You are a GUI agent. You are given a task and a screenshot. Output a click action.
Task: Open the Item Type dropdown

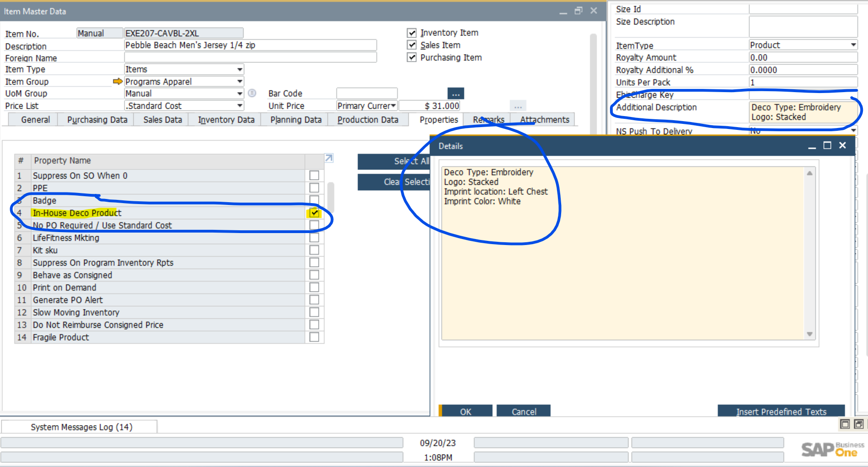240,70
